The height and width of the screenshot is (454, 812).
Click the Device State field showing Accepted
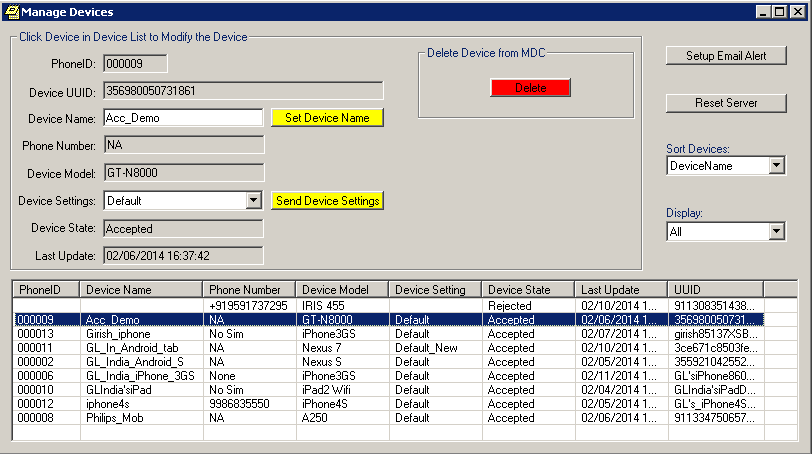tap(183, 228)
